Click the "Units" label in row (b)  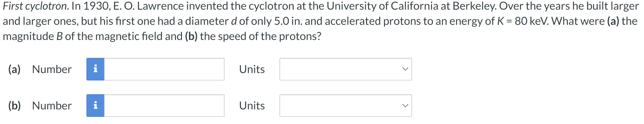point(252,106)
